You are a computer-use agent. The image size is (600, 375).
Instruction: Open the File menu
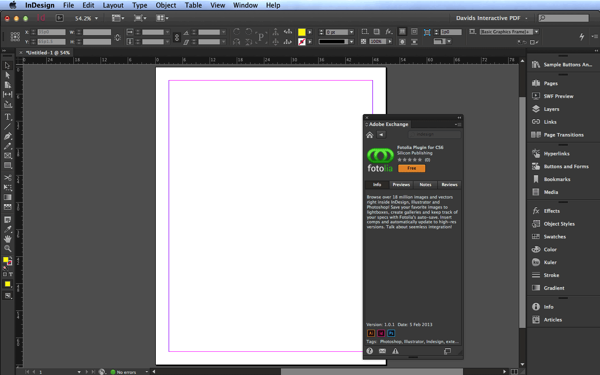[68, 5]
